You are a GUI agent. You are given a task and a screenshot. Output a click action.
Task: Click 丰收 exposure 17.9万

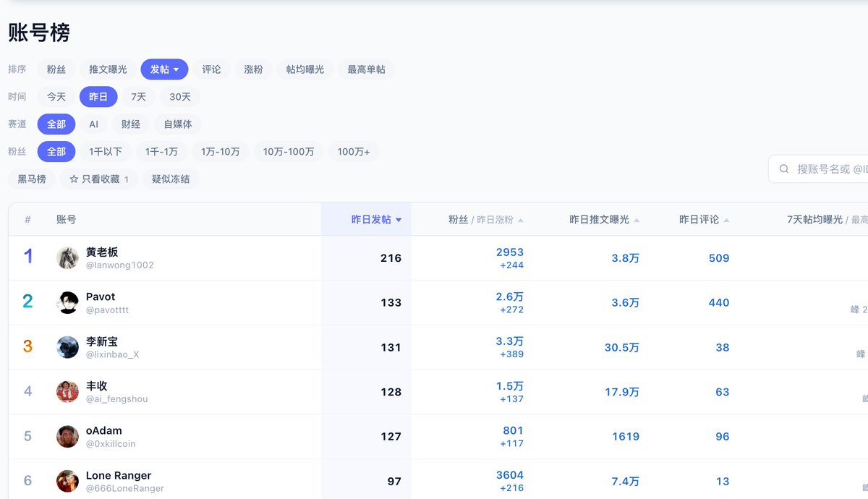click(x=622, y=392)
